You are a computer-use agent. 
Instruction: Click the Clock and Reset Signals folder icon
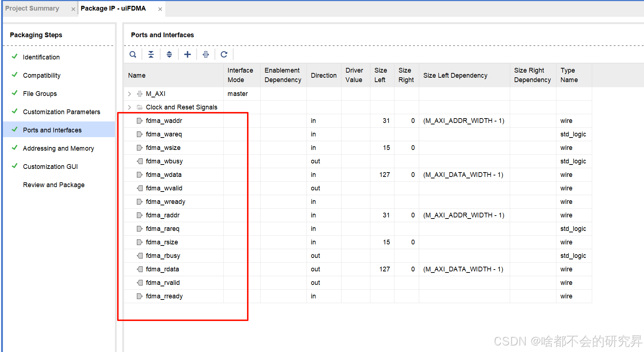tap(140, 107)
